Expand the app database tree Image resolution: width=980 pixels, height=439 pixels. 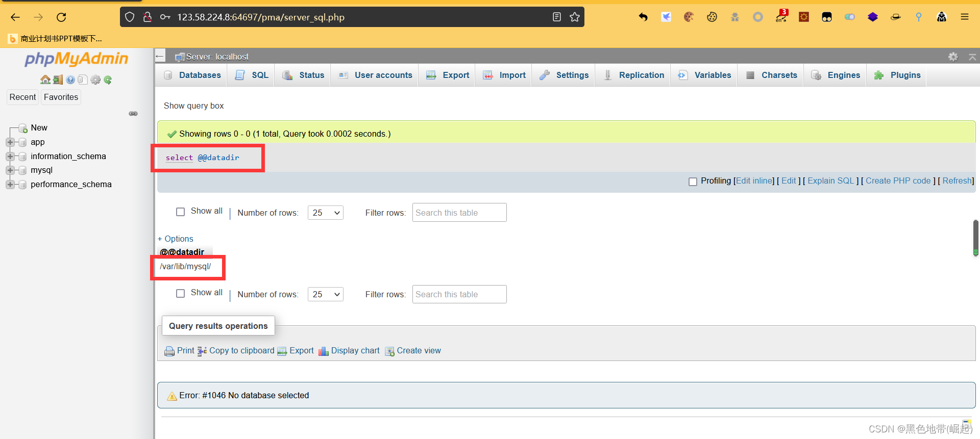point(10,142)
